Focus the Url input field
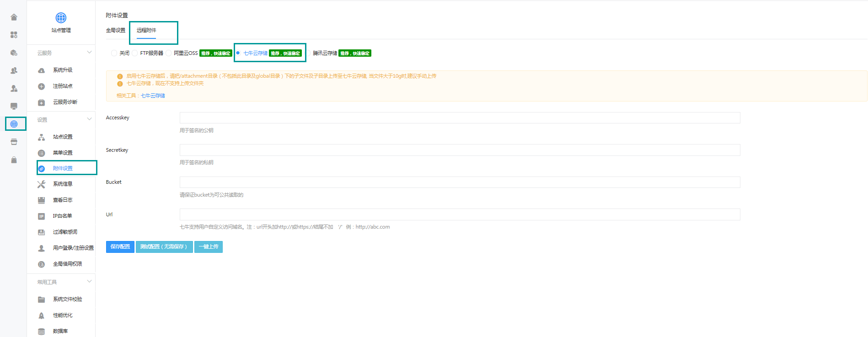Screen dimensions: 868x337 point(460,214)
